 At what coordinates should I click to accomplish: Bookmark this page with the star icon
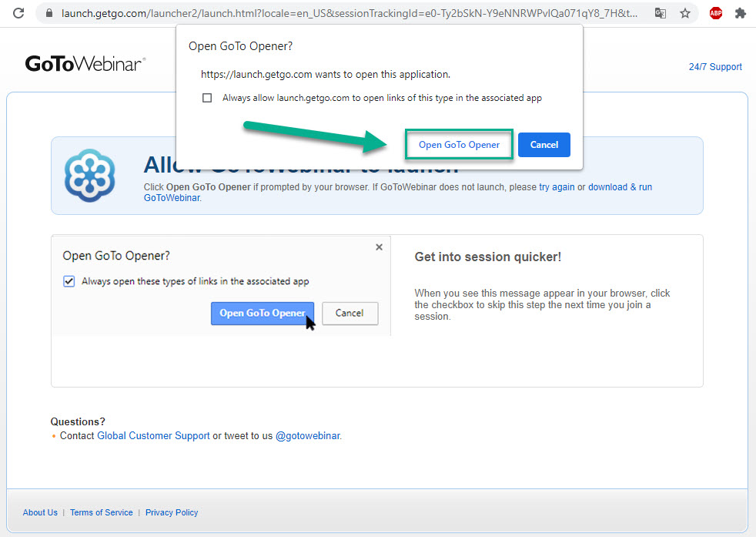point(685,13)
